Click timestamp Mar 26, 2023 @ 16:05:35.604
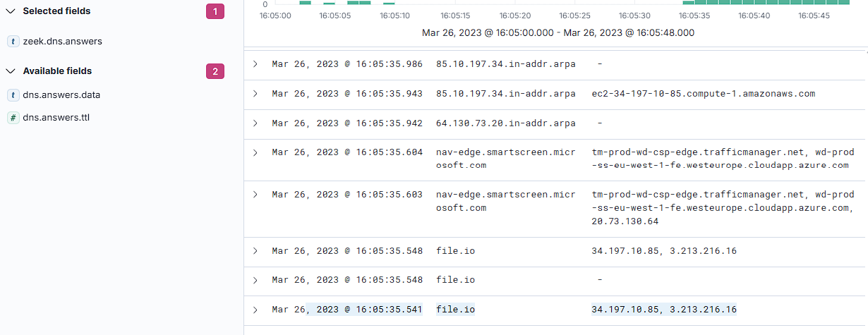 347,152
